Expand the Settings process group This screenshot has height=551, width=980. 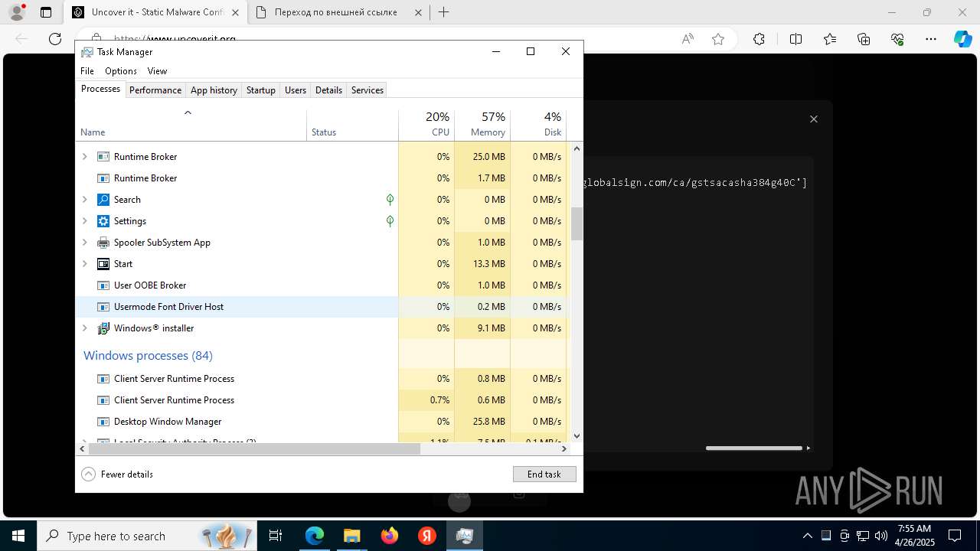(84, 220)
